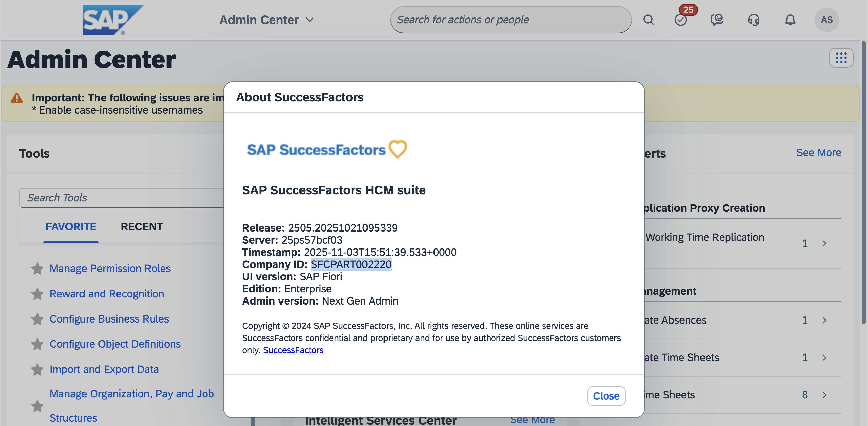Switch to the RECENT tab
Viewport: 868px width, 426px height.
142,227
